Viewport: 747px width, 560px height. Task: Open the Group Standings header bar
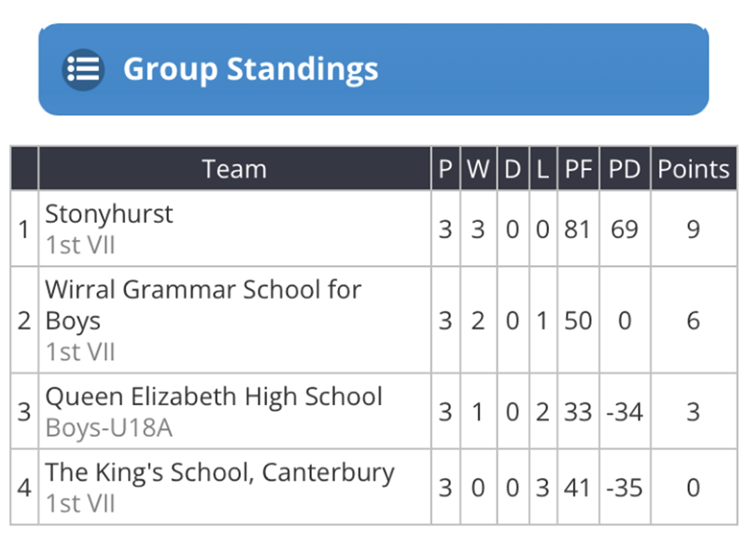pyautogui.click(x=373, y=69)
